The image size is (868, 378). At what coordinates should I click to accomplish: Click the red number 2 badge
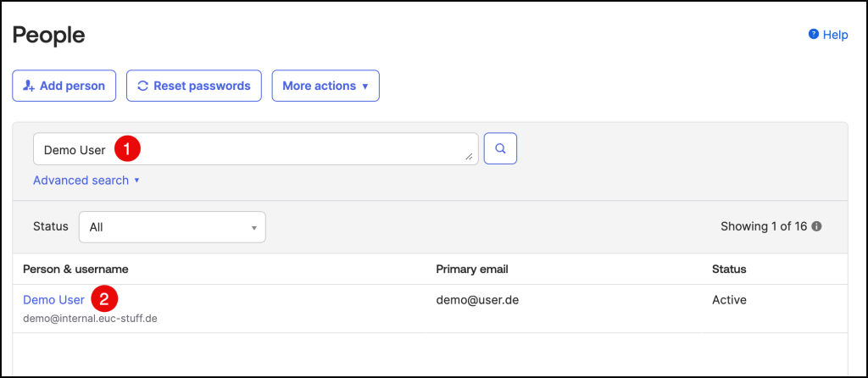click(x=103, y=299)
